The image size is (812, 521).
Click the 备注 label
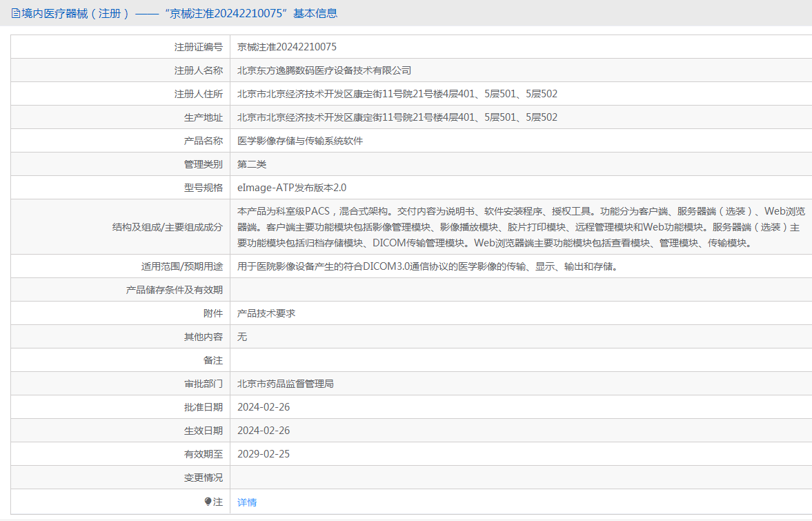point(213,360)
